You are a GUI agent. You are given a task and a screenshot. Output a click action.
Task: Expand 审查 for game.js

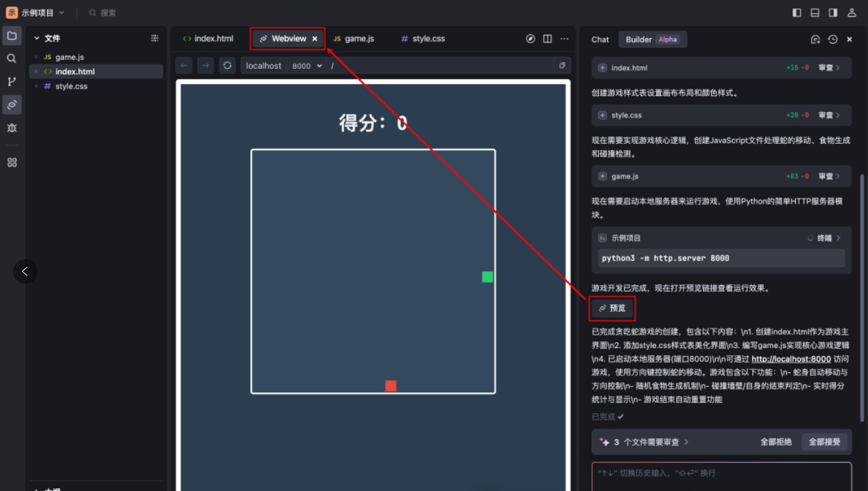[x=829, y=176]
